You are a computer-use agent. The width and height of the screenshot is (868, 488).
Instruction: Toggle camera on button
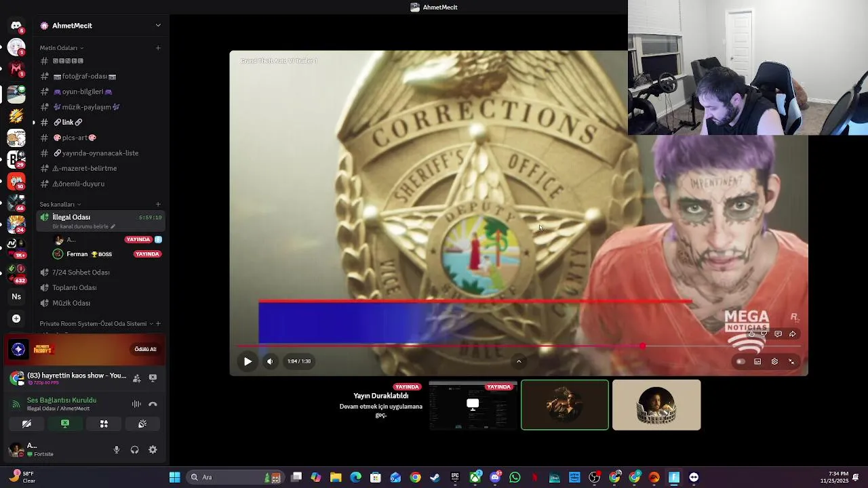(x=26, y=424)
